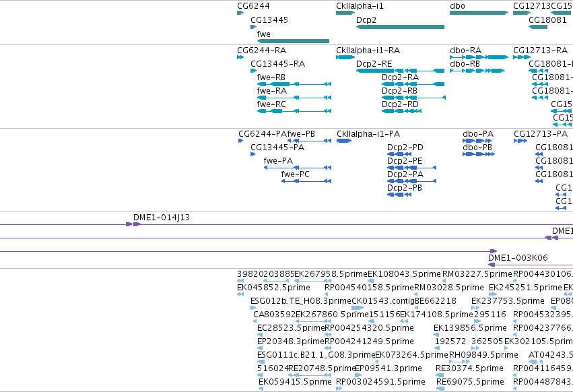The image size is (573, 392).
Task: Open transcript CG6244-RA
Action: [x=262, y=51]
